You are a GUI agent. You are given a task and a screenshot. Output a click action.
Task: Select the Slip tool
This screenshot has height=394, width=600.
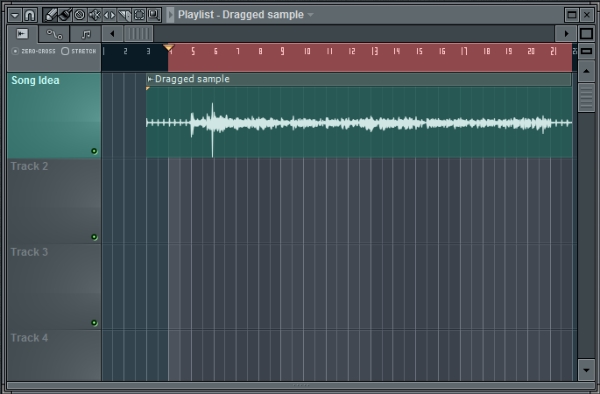(109, 15)
